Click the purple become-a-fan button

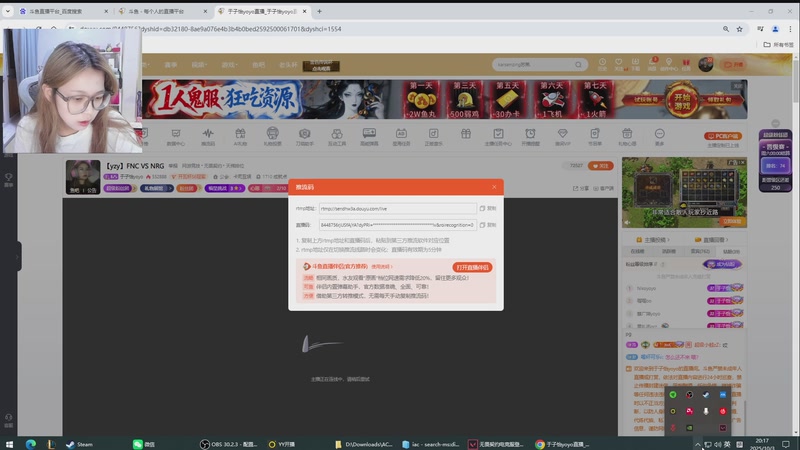click(722, 264)
